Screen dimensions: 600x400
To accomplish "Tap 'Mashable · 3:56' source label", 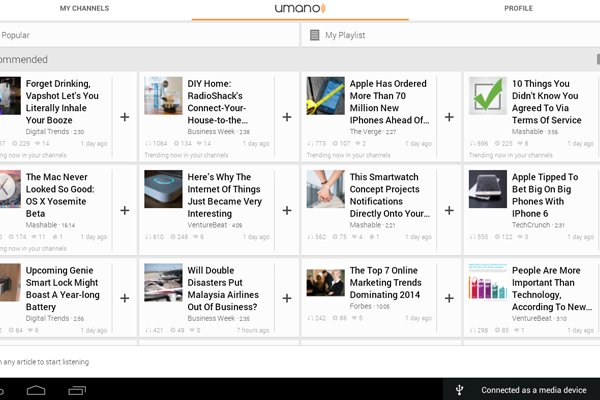I will (x=535, y=132).
